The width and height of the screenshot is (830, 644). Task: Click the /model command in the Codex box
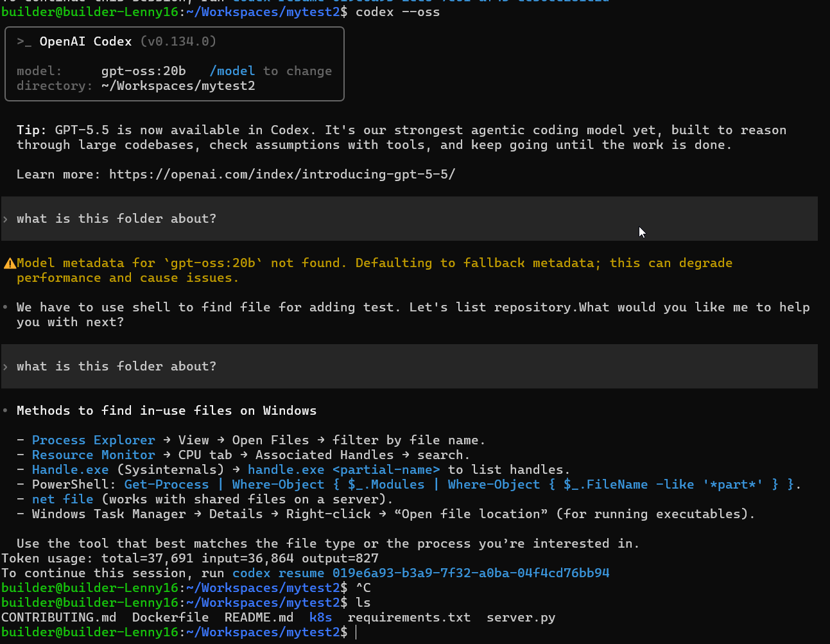point(232,71)
